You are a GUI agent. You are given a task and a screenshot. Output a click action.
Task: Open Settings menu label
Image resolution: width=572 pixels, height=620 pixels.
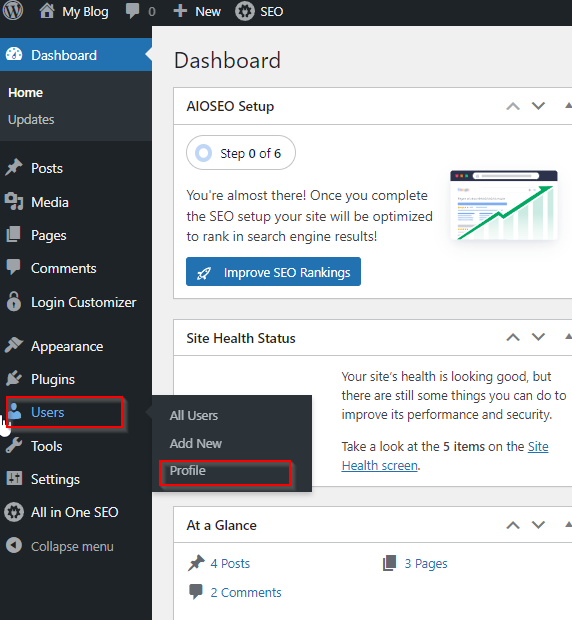tap(55, 480)
